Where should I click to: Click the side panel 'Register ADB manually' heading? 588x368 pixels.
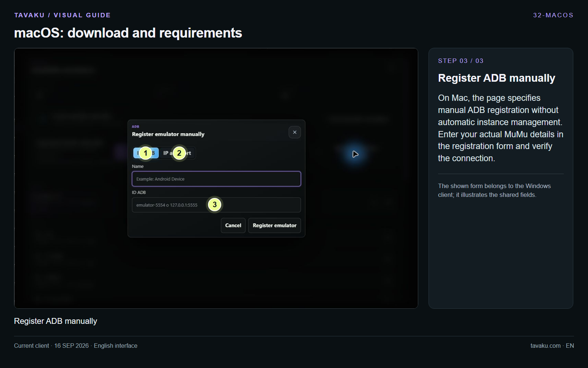click(x=496, y=78)
